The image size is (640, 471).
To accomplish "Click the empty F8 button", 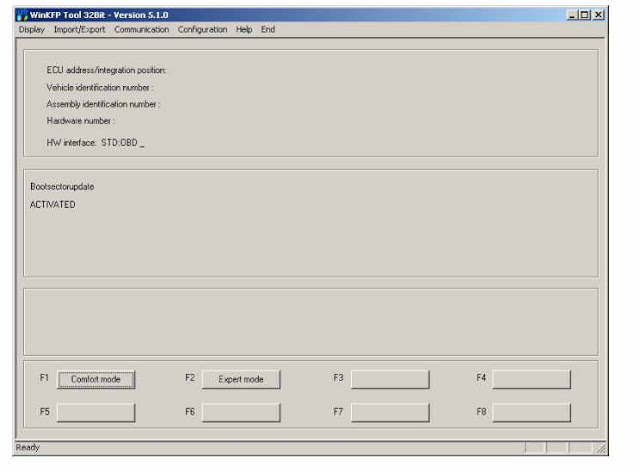I will 531,412.
